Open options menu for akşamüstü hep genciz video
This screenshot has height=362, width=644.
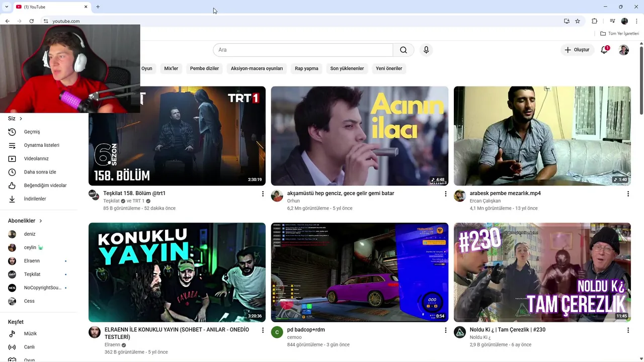click(x=445, y=194)
